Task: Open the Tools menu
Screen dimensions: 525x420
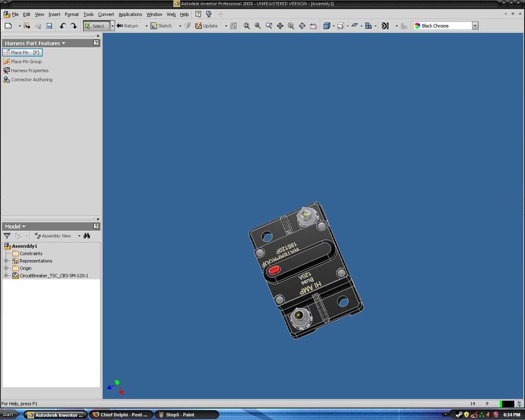Action: pos(88,14)
